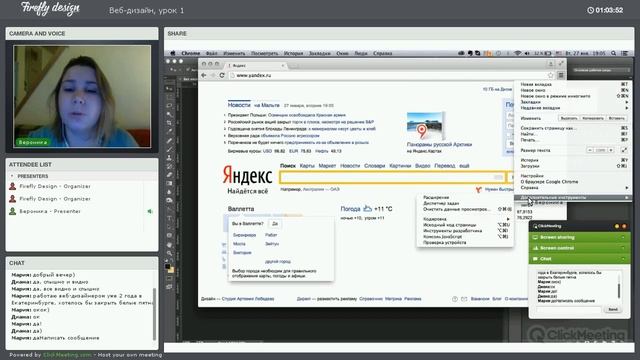Screen dimensions: 640x360
Task: Select the Photoshop Quick Selection tool
Action: [x=169, y=114]
